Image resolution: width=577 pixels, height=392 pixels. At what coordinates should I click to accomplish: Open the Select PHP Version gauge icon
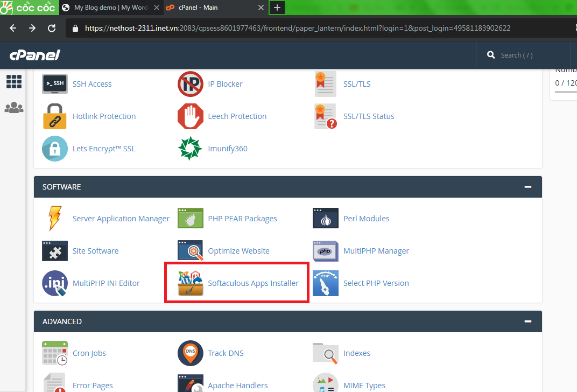(326, 283)
